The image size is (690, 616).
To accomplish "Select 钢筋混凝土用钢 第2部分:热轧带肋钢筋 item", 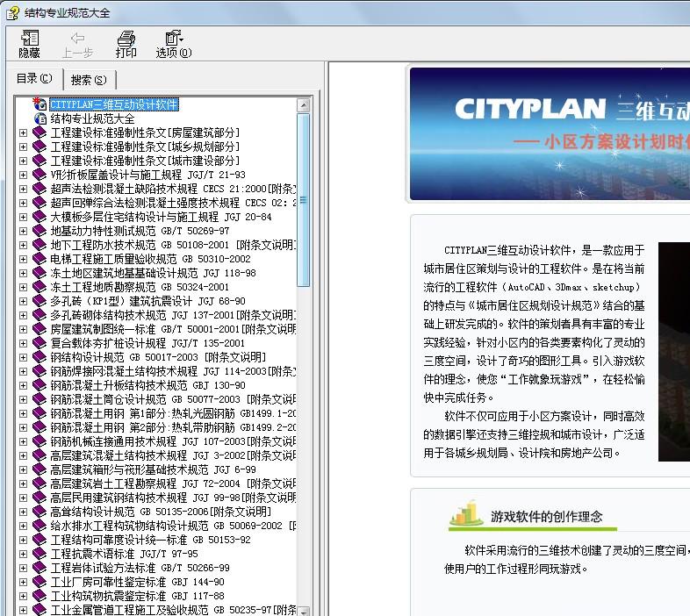I will 173,427.
